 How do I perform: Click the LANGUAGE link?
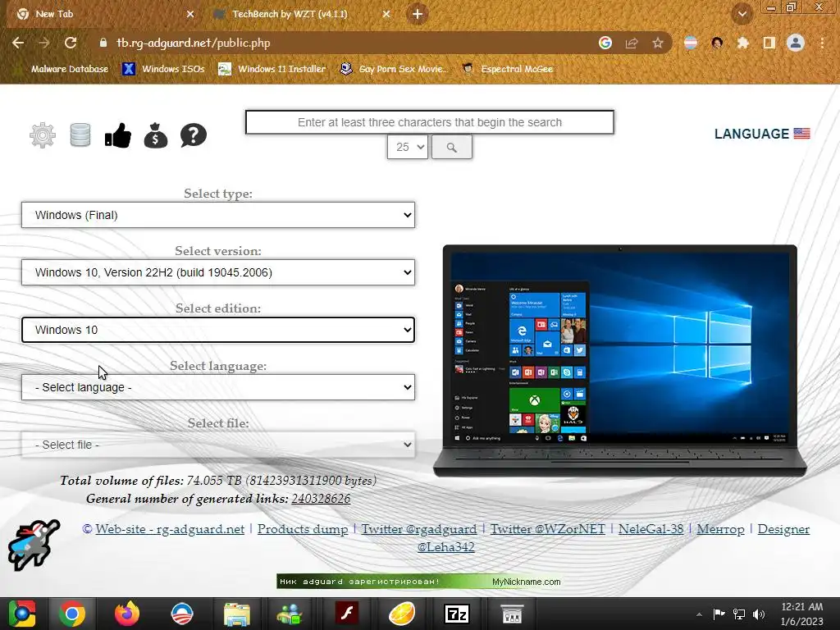(x=751, y=134)
